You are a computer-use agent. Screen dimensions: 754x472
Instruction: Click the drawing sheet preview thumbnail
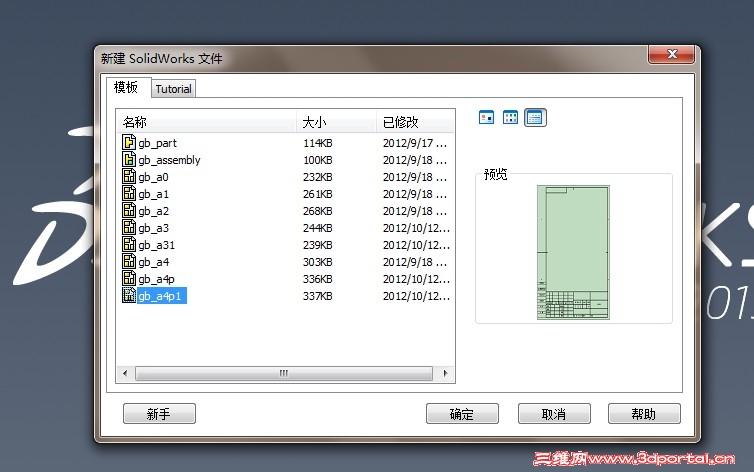[573, 252]
